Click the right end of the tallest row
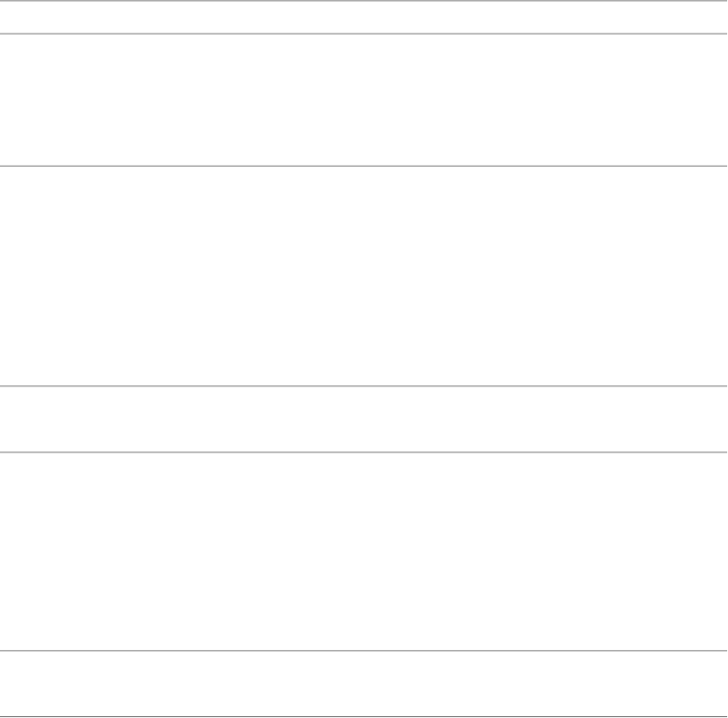Screen dimensions: 728x718 click(719, 276)
